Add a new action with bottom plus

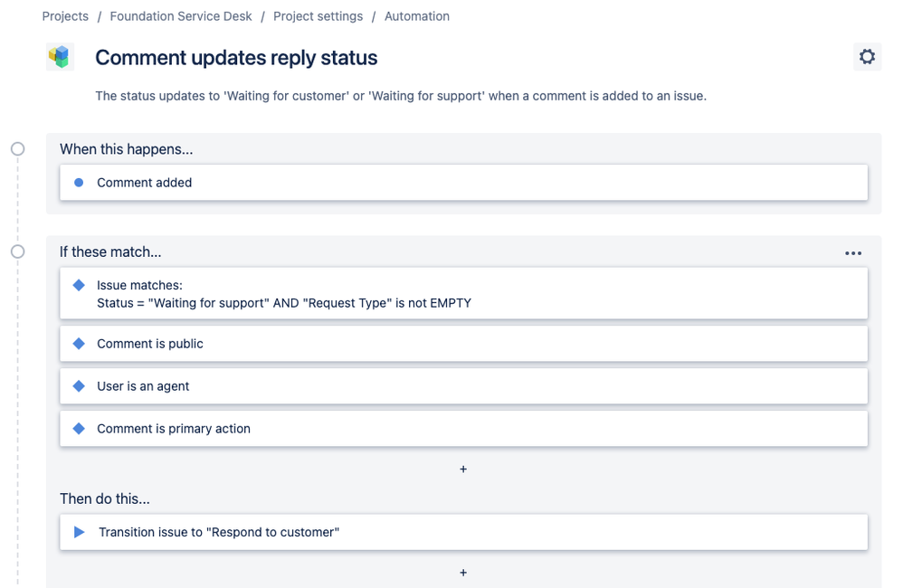click(463, 573)
